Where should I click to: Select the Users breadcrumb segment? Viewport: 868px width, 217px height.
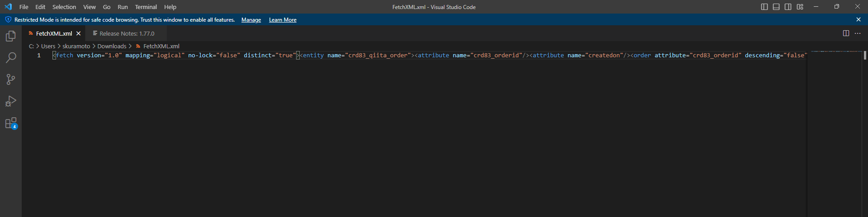click(x=48, y=46)
